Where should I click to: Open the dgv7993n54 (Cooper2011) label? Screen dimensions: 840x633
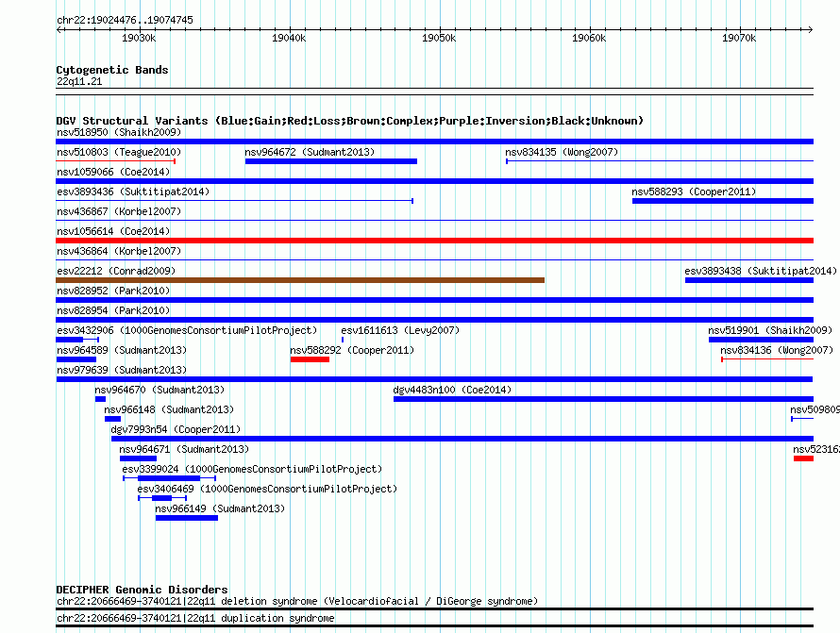[x=176, y=429]
